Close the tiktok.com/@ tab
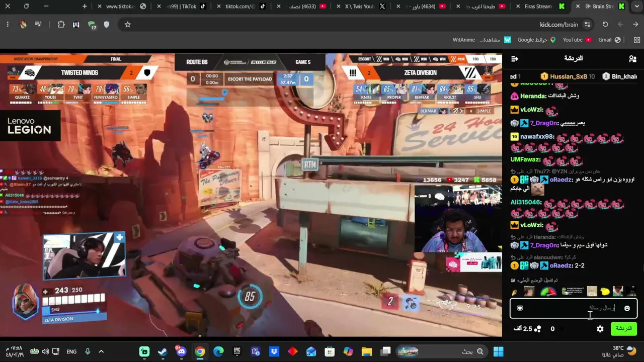The height and width of the screenshot is (362, 644). pyautogui.click(x=219, y=7)
